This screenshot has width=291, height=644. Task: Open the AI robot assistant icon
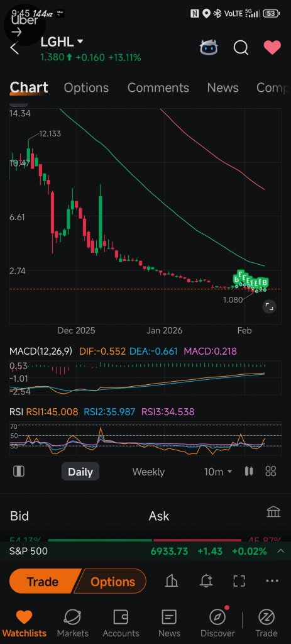point(209,48)
